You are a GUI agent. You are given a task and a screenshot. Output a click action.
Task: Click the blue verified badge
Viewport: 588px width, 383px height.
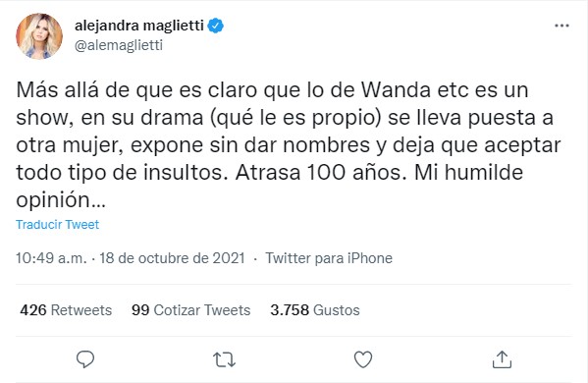click(216, 26)
